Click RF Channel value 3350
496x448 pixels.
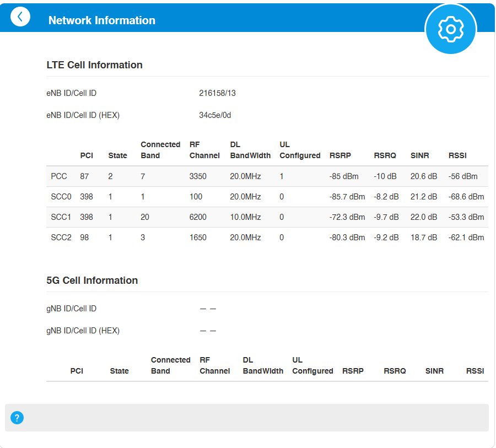[198, 176]
